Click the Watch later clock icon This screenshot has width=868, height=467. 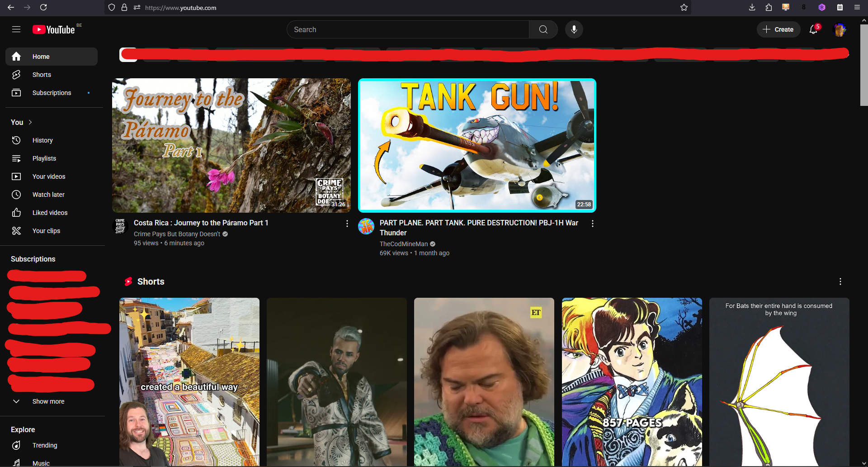(x=16, y=195)
